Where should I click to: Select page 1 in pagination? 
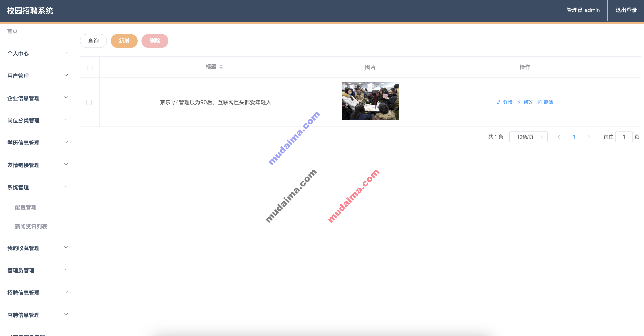tap(574, 137)
